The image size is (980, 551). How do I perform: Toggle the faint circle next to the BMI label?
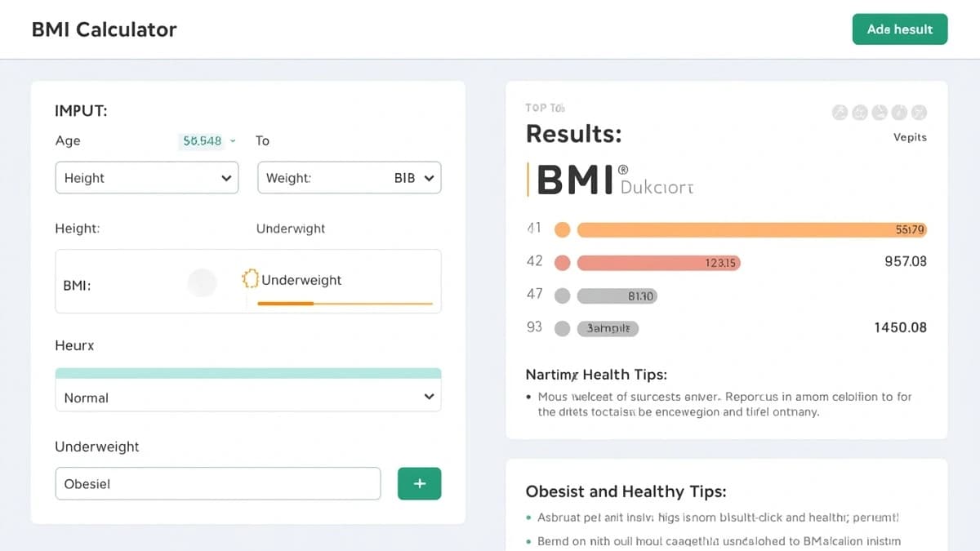pyautogui.click(x=202, y=282)
